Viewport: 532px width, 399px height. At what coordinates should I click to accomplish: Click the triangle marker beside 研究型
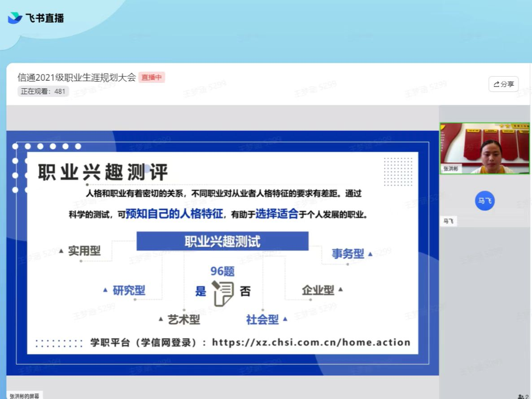pos(105,290)
